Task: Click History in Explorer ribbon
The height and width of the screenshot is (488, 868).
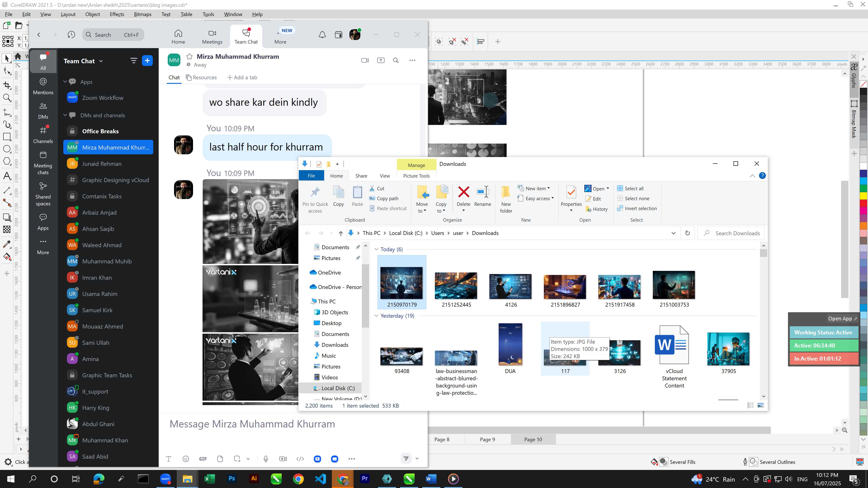Action: (x=597, y=209)
